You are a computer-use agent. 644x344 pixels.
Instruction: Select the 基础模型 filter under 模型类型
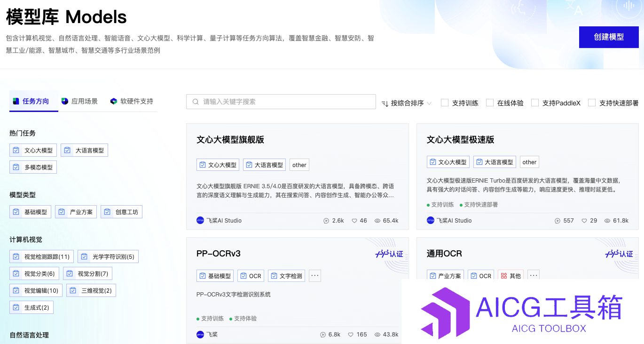[30, 212]
